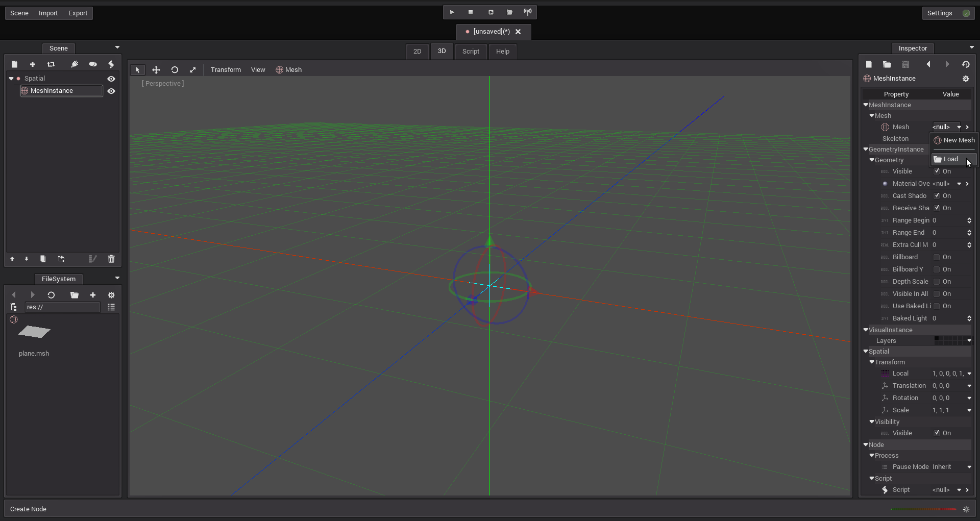The height and width of the screenshot is (521, 980).
Task: Enable the Billboard Y checkbox
Action: [937, 269]
